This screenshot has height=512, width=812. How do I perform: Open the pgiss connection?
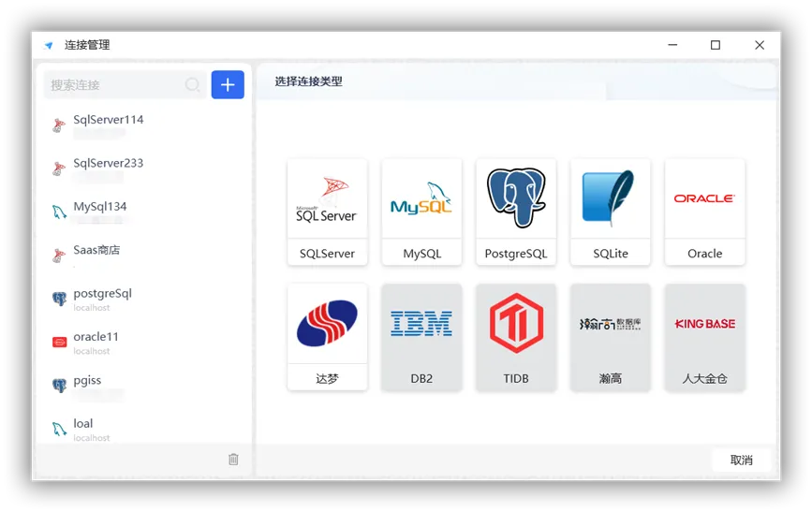[143, 387]
